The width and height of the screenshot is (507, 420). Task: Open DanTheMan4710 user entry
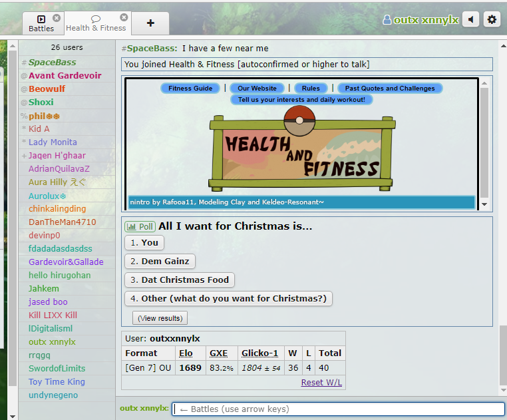coord(67,222)
